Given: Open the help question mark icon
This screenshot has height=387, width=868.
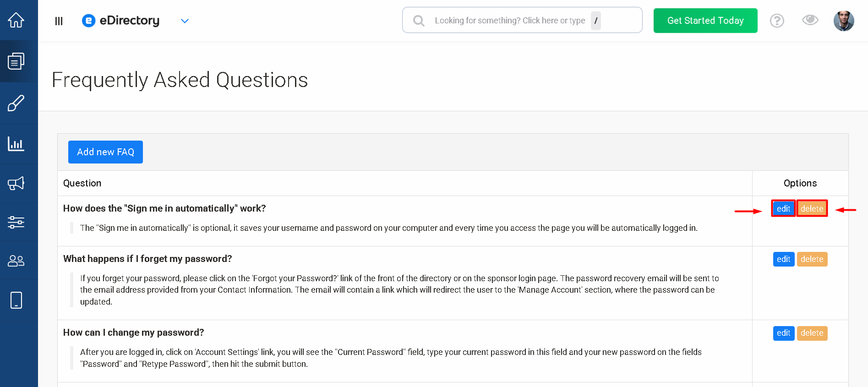Looking at the screenshot, I should 777,21.
